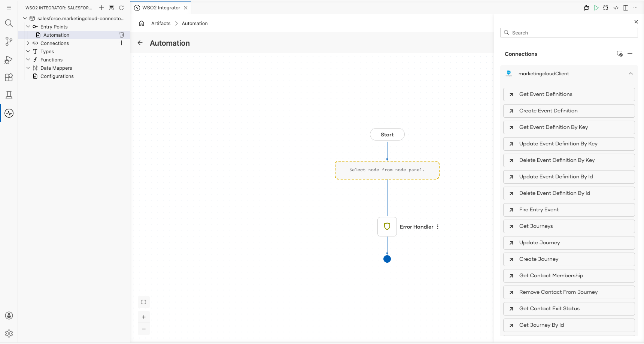Image resolution: width=644 pixels, height=344 pixels.
Task: Add a new connection in the tree
Action: tap(122, 43)
